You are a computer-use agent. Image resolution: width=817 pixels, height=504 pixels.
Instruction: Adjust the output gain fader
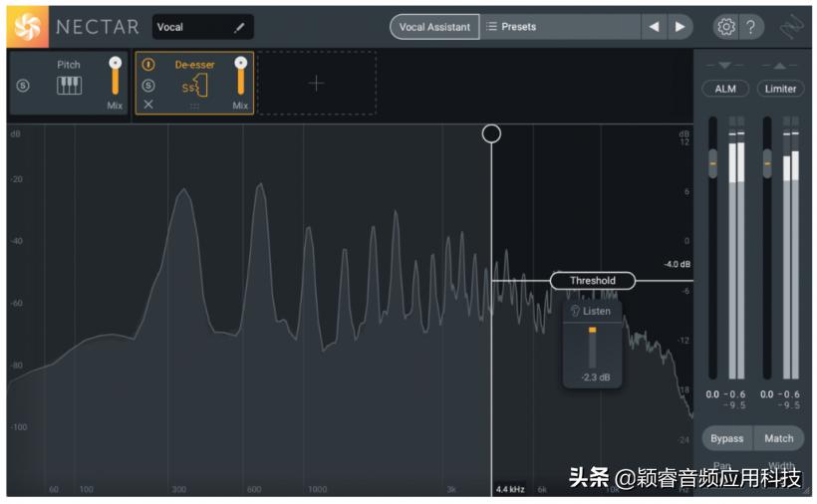click(x=767, y=163)
